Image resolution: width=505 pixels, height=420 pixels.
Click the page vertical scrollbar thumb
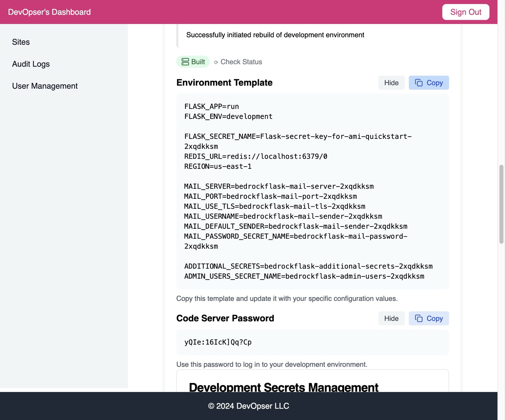click(501, 204)
